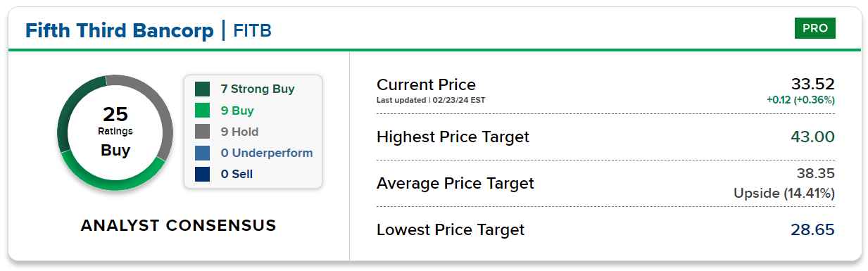Click the FITB ticker symbol
Viewport: 868px width, 271px height.
pos(252,30)
